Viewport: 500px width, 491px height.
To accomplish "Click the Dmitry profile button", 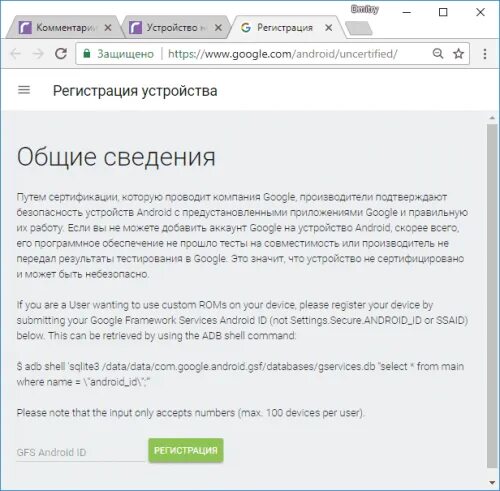I will tap(365, 9).
